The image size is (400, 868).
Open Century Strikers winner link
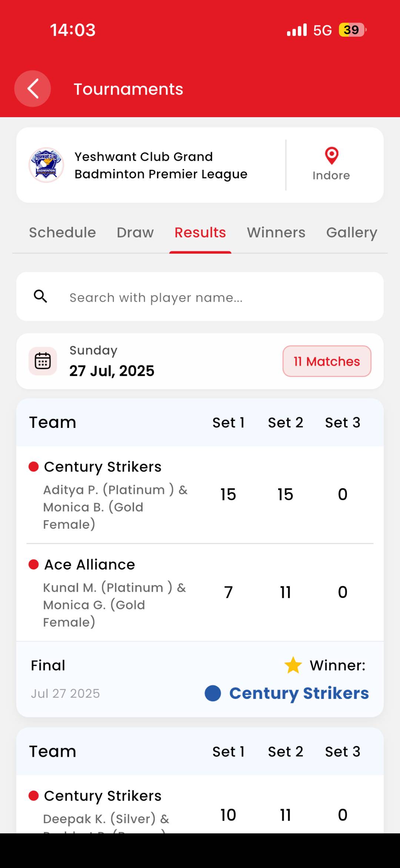click(299, 693)
